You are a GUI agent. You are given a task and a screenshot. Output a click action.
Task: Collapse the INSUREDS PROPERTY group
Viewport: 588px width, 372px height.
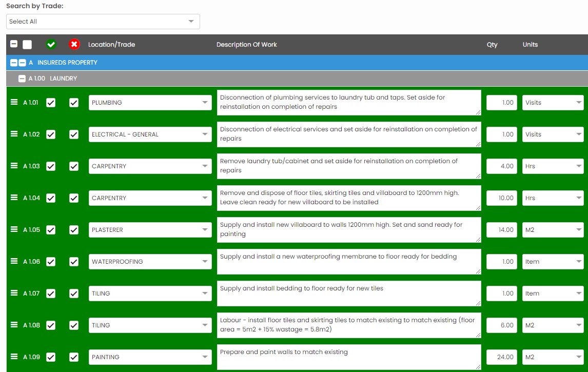tap(14, 63)
